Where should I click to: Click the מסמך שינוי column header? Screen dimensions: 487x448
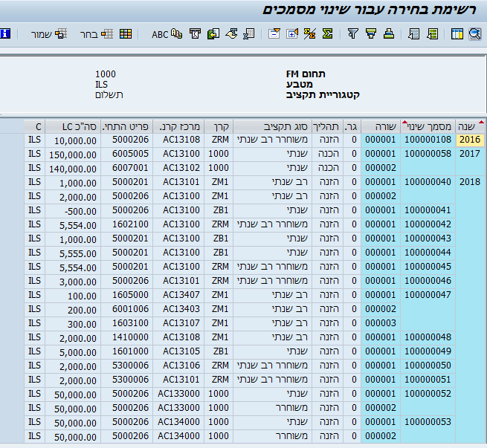coord(428,126)
